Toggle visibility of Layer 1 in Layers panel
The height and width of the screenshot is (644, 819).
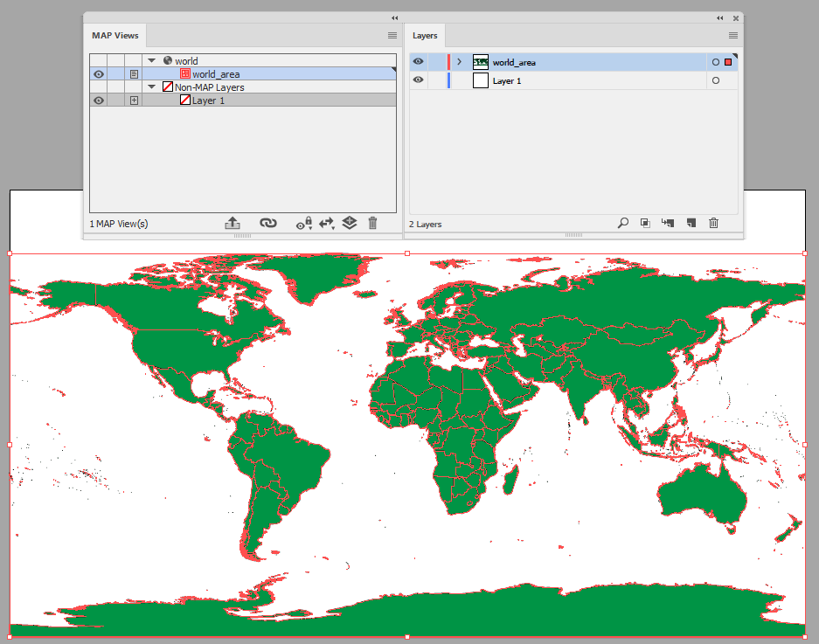[418, 80]
